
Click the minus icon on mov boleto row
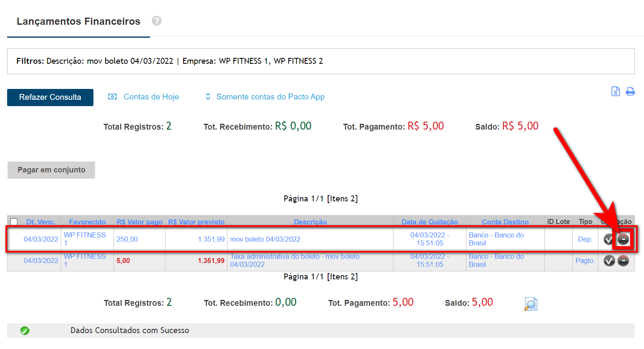(x=623, y=240)
